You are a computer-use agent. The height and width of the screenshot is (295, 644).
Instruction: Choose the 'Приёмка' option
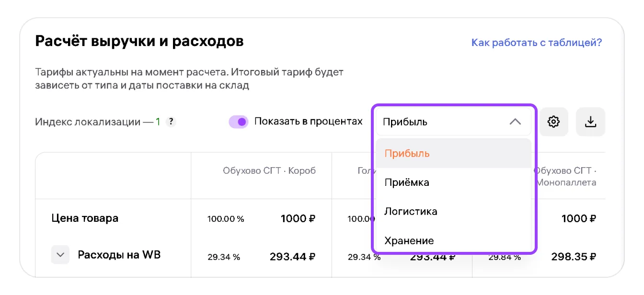[407, 182]
